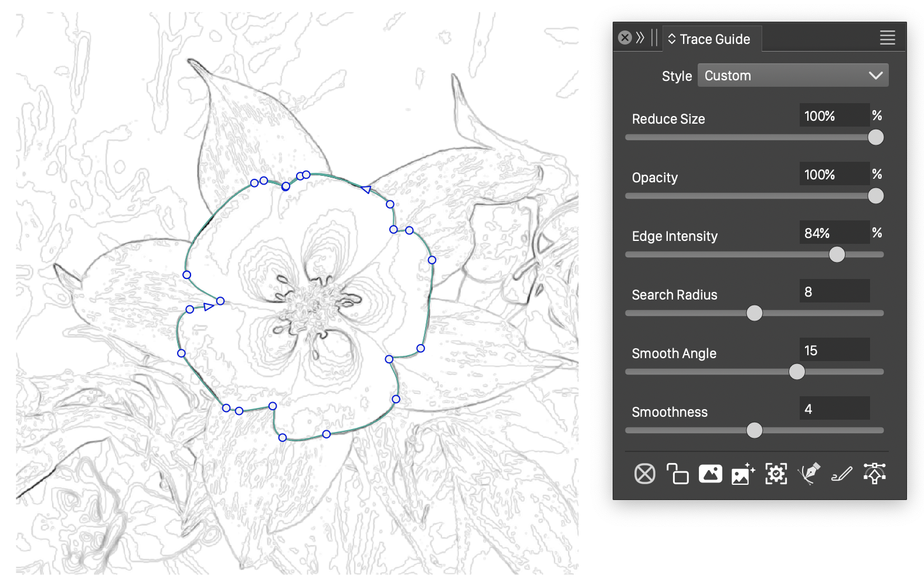
Task: Close the Trace Guide panel
Action: tap(625, 38)
